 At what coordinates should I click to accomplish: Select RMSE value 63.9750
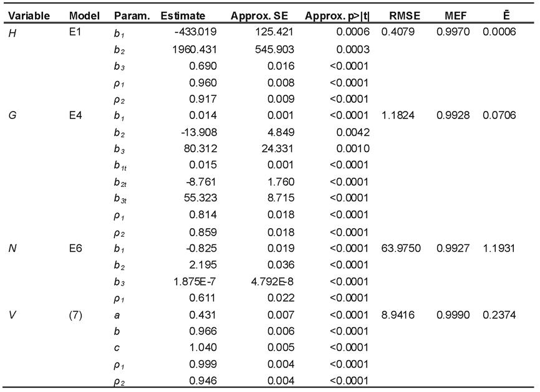401,248
